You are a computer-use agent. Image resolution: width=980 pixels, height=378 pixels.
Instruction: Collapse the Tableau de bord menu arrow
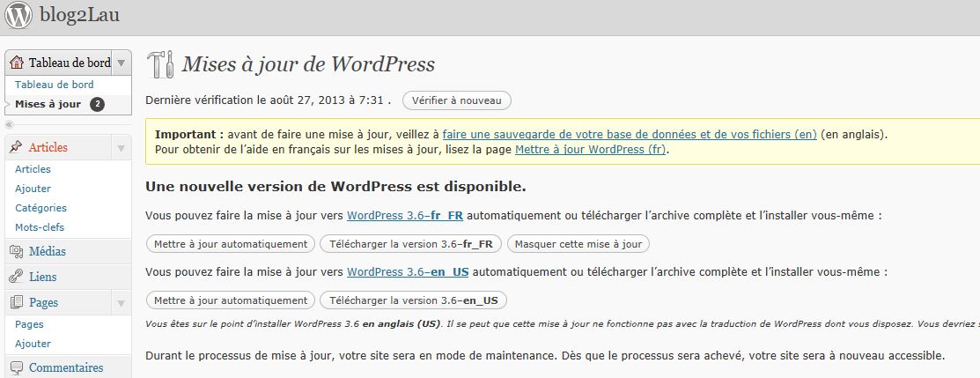pos(122,63)
